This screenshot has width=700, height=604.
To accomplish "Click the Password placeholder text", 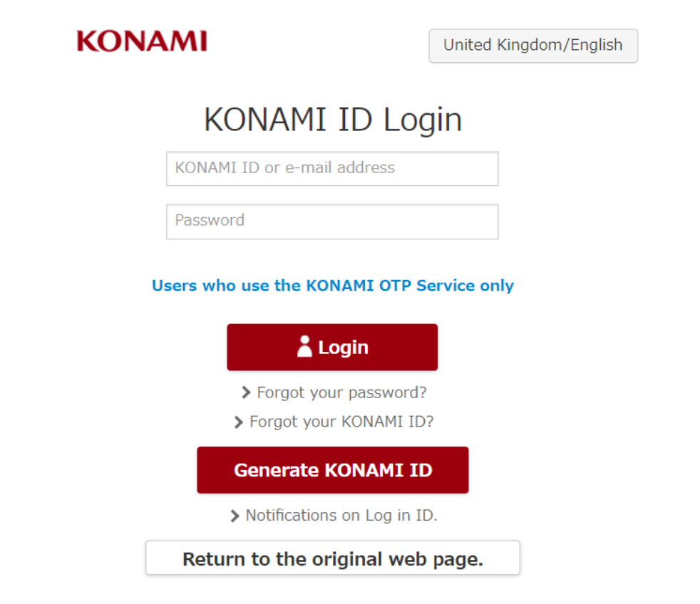I will click(210, 220).
